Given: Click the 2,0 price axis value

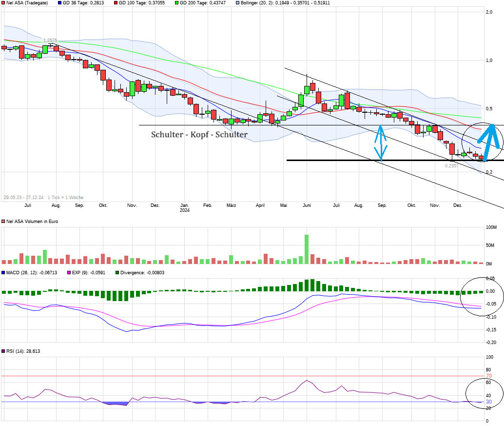Looking at the screenshot, I should pos(489,12).
